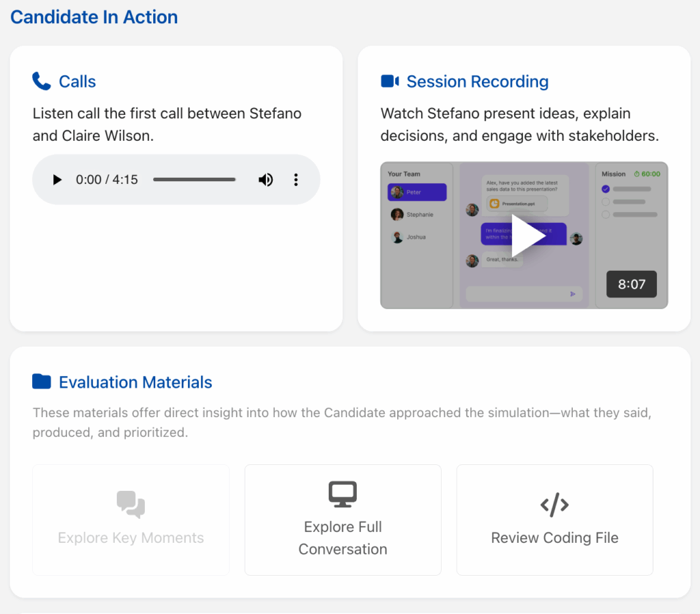This screenshot has height=614, width=700.
Task: Mute the call audio with speaker icon
Action: point(265,180)
